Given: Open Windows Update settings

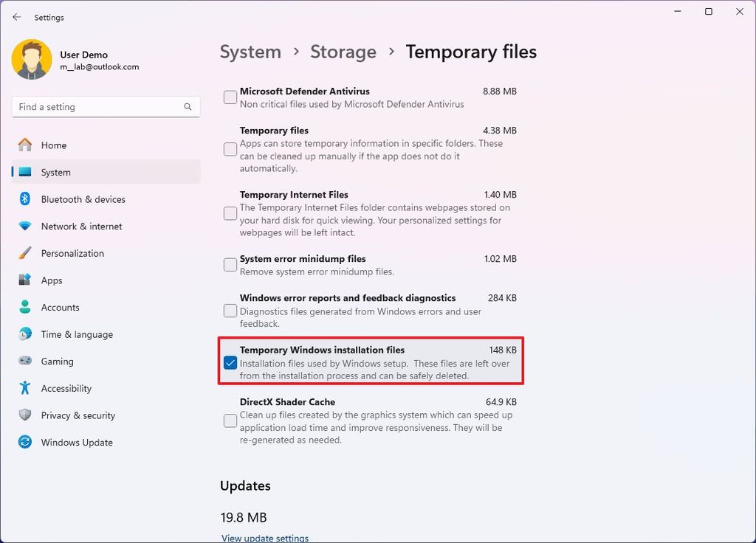Looking at the screenshot, I should [75, 442].
